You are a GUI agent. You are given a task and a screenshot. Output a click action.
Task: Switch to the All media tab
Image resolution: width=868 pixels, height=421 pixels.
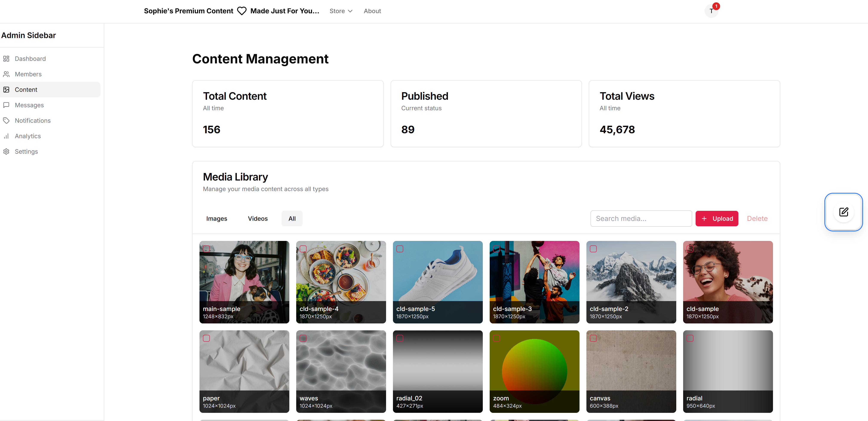point(292,219)
